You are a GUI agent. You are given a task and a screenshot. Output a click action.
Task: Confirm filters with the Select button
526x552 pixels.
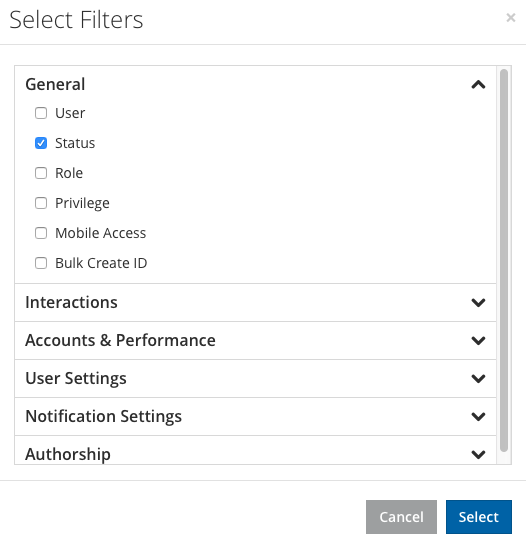tap(479, 517)
